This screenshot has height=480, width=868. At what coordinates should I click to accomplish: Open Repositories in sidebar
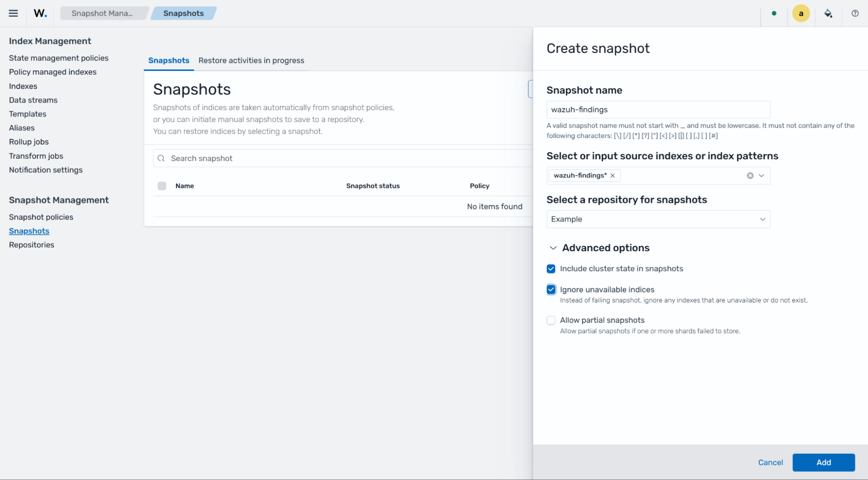(31, 245)
